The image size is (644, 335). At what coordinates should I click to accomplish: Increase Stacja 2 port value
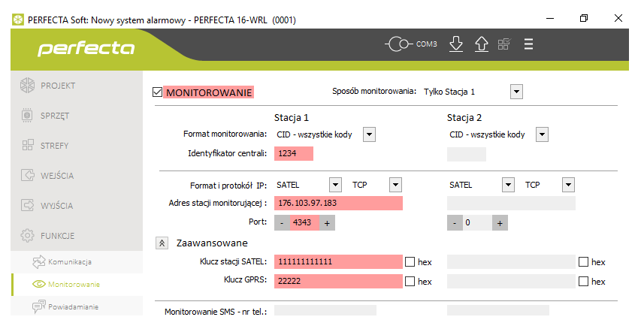[500, 223]
